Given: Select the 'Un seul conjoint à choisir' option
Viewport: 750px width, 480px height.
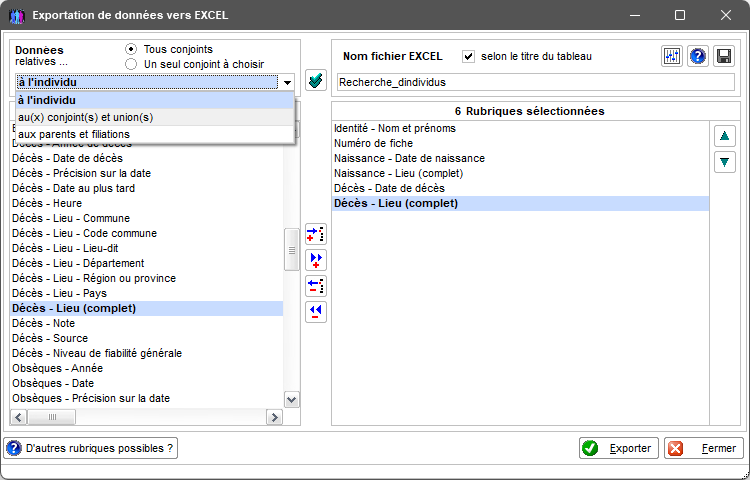Looking at the screenshot, I should coord(131,64).
